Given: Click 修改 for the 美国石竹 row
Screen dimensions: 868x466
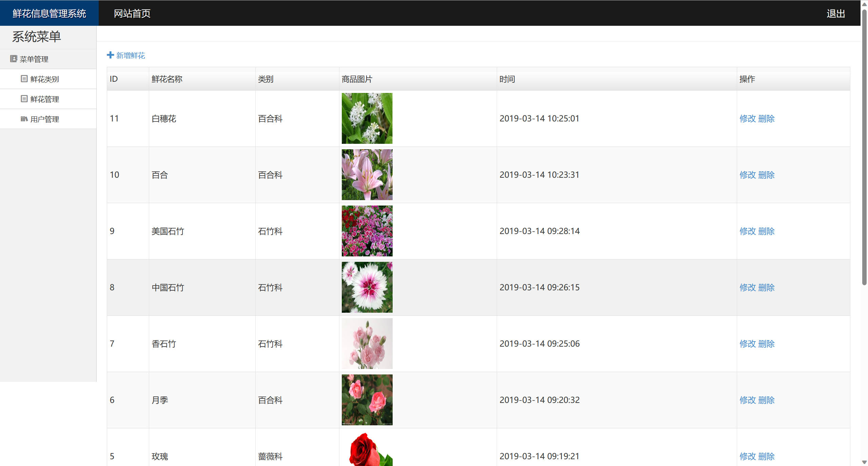Looking at the screenshot, I should (748, 231).
